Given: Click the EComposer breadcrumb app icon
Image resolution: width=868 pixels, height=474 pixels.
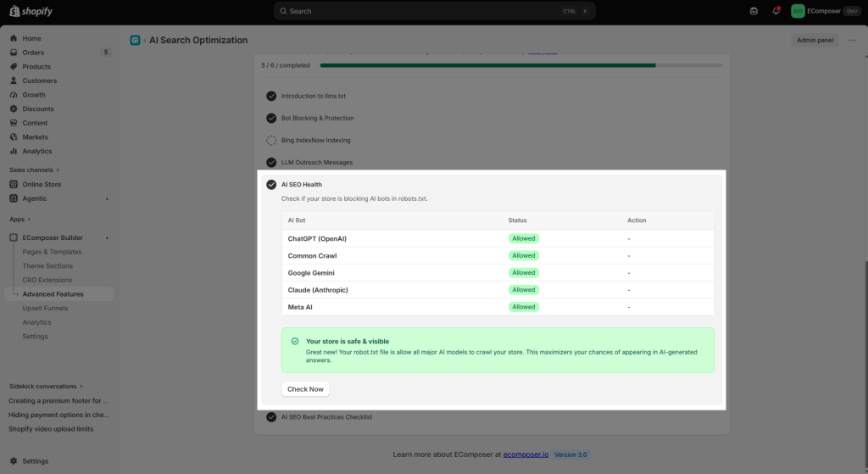Looking at the screenshot, I should point(135,40).
